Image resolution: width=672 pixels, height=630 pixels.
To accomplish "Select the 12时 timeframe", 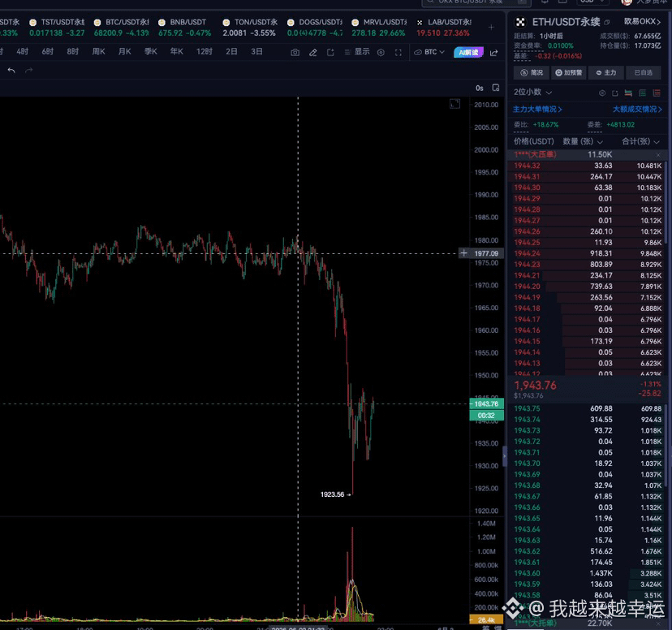I will click(x=205, y=52).
